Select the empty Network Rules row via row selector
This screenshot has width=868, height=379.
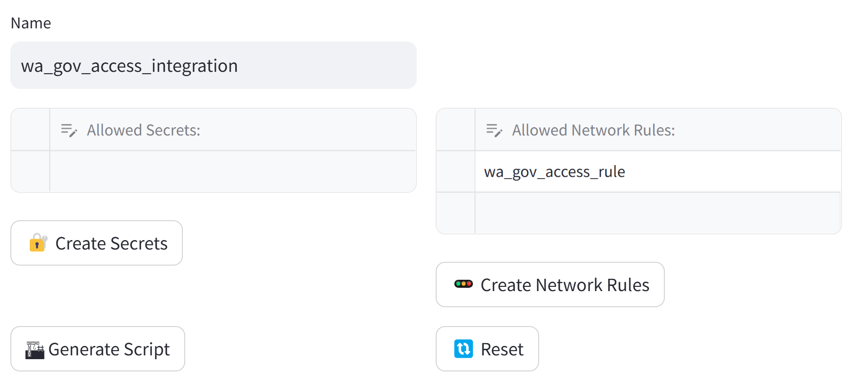coord(455,213)
